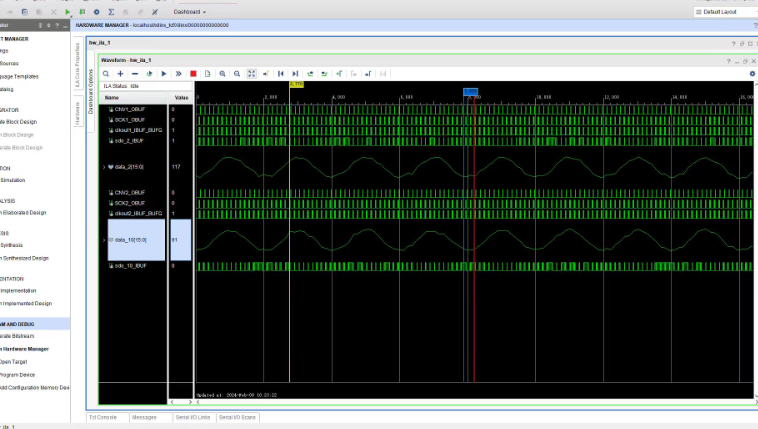Click the Value column header

point(181,98)
